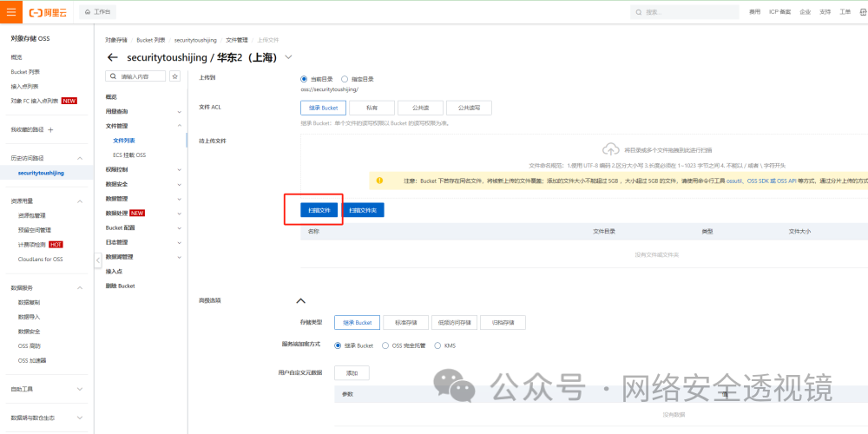Image resolution: width=868 pixels, height=434 pixels.
Task: Select the 当前目录 radio button
Action: 303,79
